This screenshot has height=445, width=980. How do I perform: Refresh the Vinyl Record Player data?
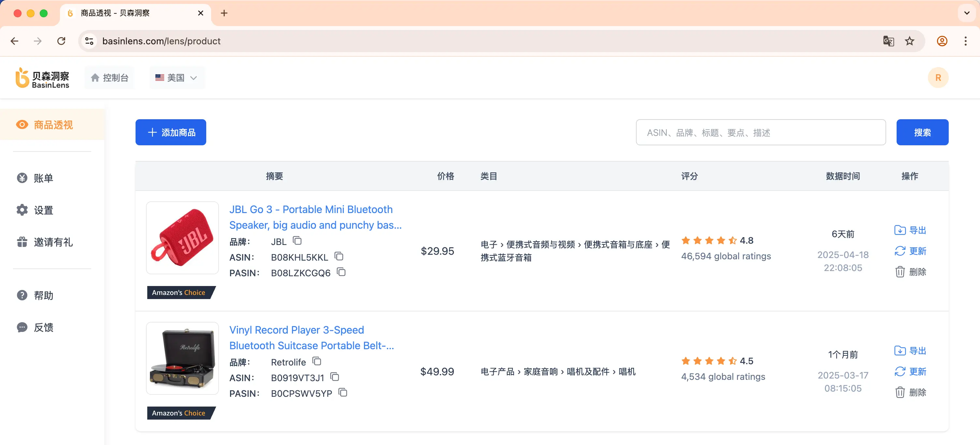pos(910,372)
